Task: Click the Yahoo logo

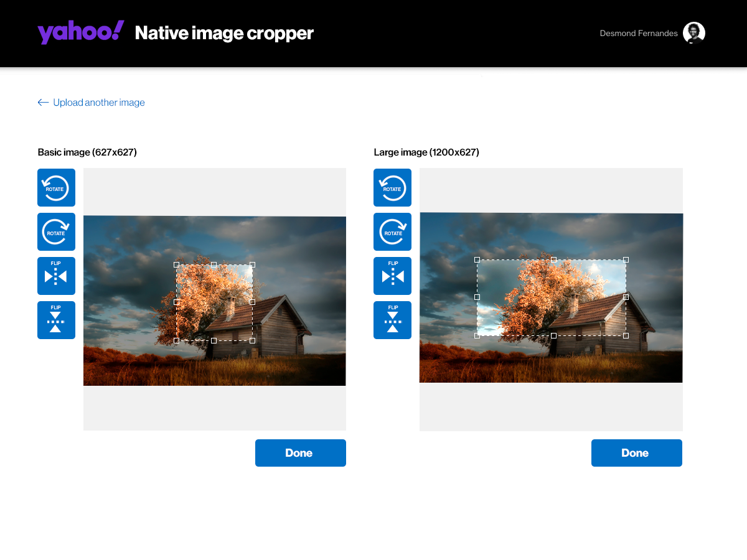Action: click(81, 32)
